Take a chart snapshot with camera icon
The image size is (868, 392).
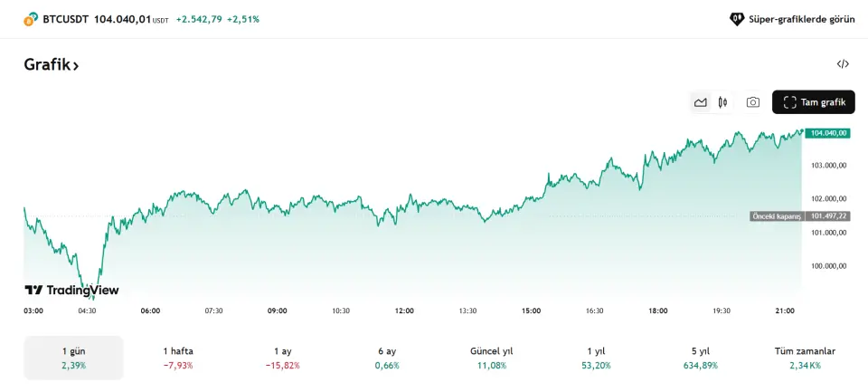[752, 102]
